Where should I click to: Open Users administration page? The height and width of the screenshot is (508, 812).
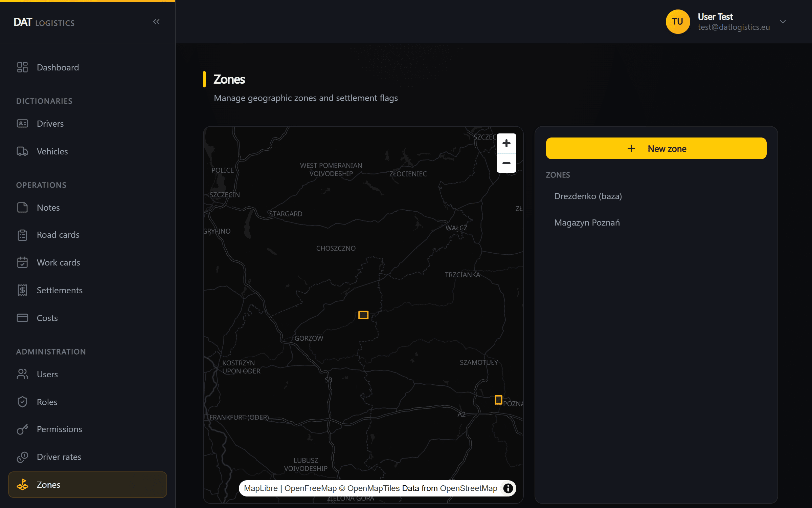point(88,374)
